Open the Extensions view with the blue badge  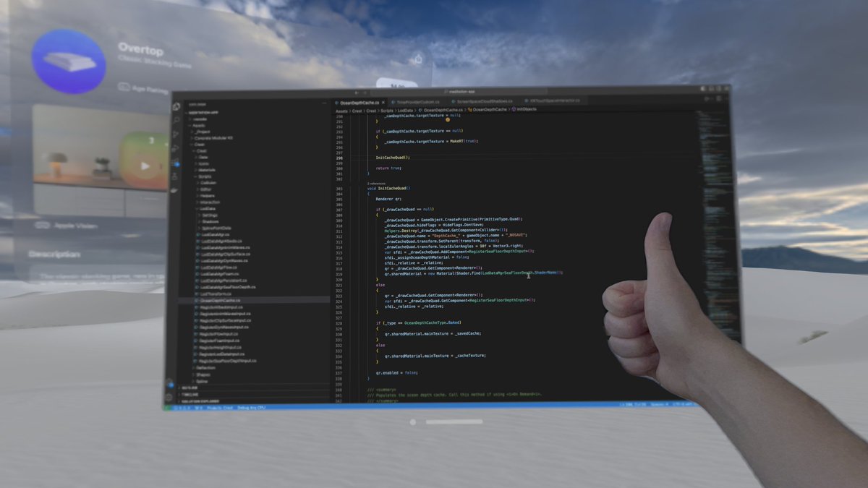(176, 163)
